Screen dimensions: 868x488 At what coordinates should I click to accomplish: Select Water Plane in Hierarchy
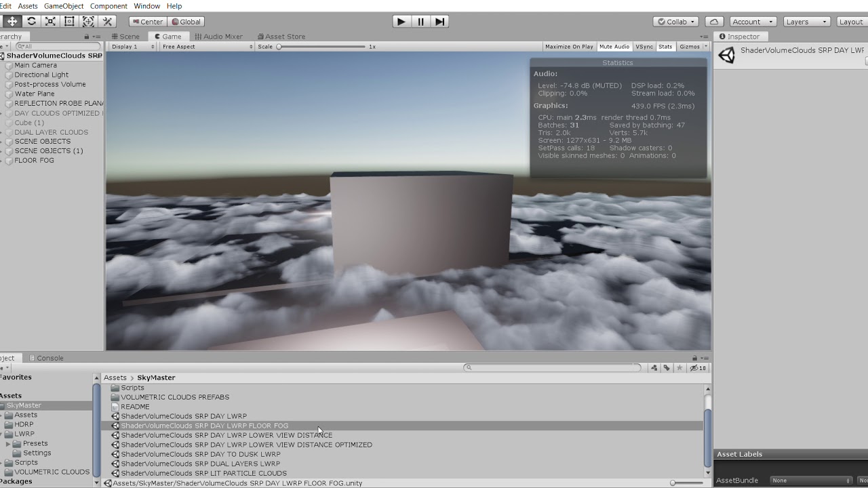tap(35, 94)
